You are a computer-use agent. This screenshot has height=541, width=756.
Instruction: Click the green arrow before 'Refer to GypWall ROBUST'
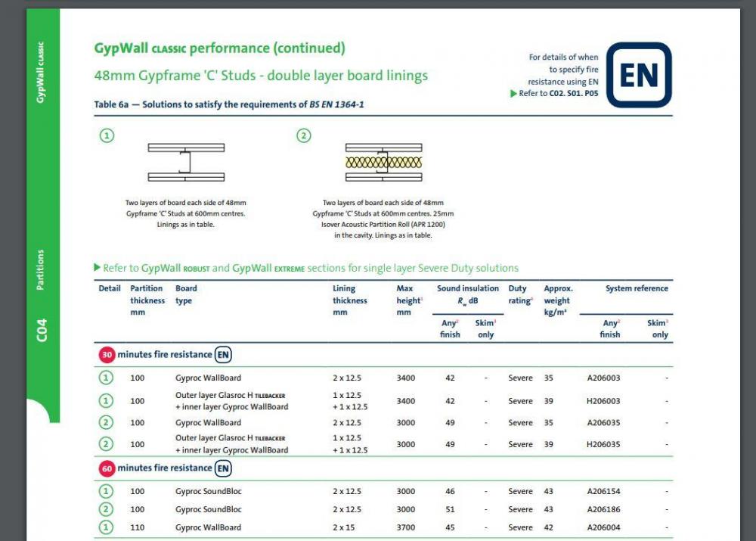[97, 267]
